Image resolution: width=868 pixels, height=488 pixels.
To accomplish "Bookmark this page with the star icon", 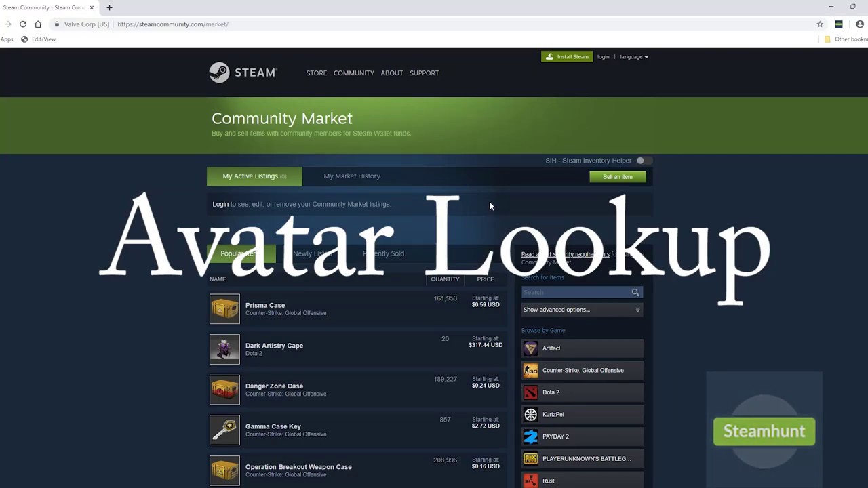I will point(820,24).
